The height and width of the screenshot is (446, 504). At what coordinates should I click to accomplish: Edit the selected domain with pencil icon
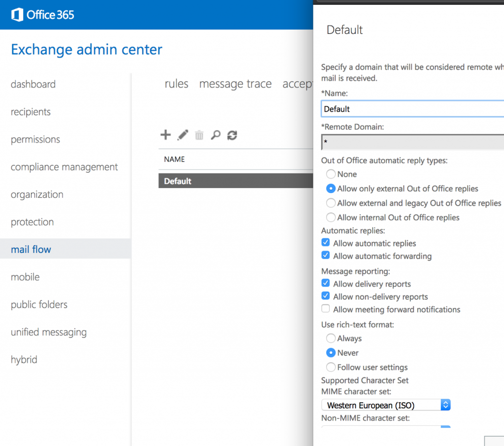coord(183,135)
